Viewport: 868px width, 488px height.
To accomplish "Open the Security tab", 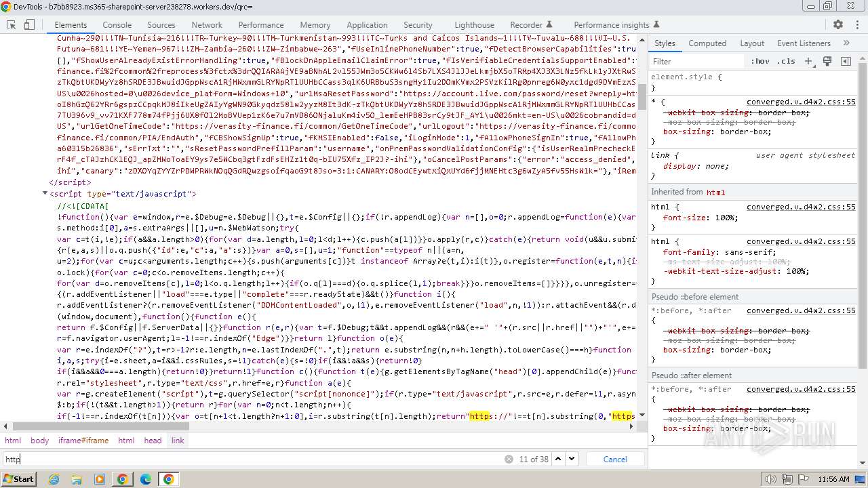I will 418,25.
